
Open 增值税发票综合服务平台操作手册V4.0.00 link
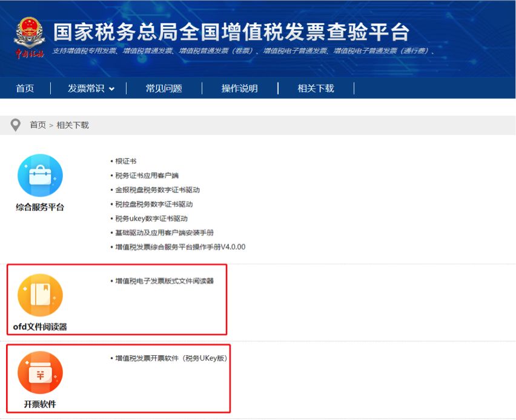pos(180,247)
